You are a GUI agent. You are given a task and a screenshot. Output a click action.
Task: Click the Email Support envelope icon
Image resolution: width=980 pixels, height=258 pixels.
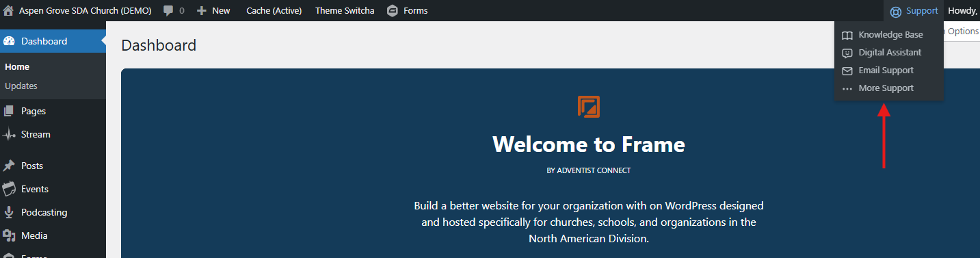pyautogui.click(x=847, y=70)
